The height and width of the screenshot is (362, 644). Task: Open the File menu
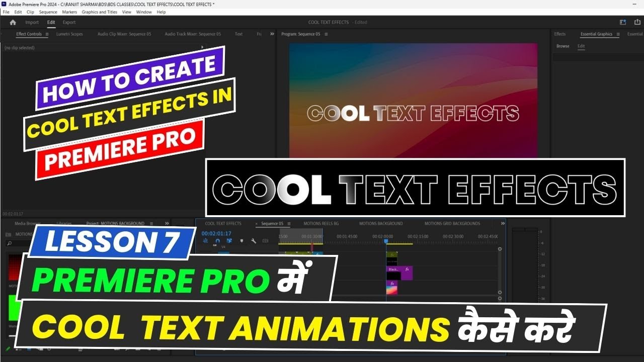click(x=6, y=12)
